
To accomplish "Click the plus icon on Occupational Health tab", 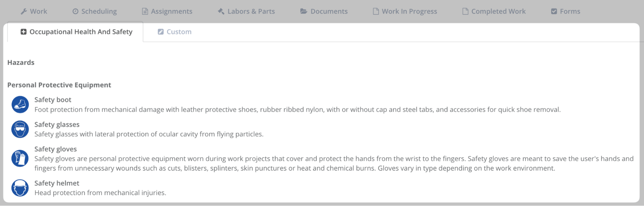I will click(24, 32).
